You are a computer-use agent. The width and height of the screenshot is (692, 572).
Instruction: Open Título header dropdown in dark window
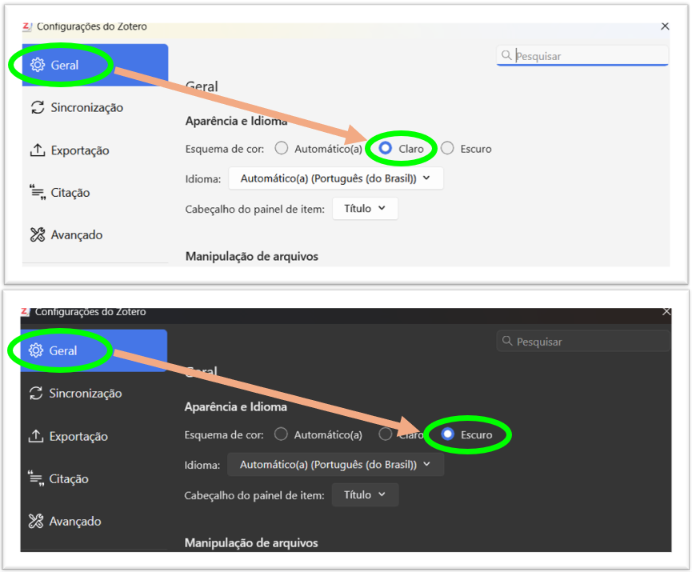[365, 495]
